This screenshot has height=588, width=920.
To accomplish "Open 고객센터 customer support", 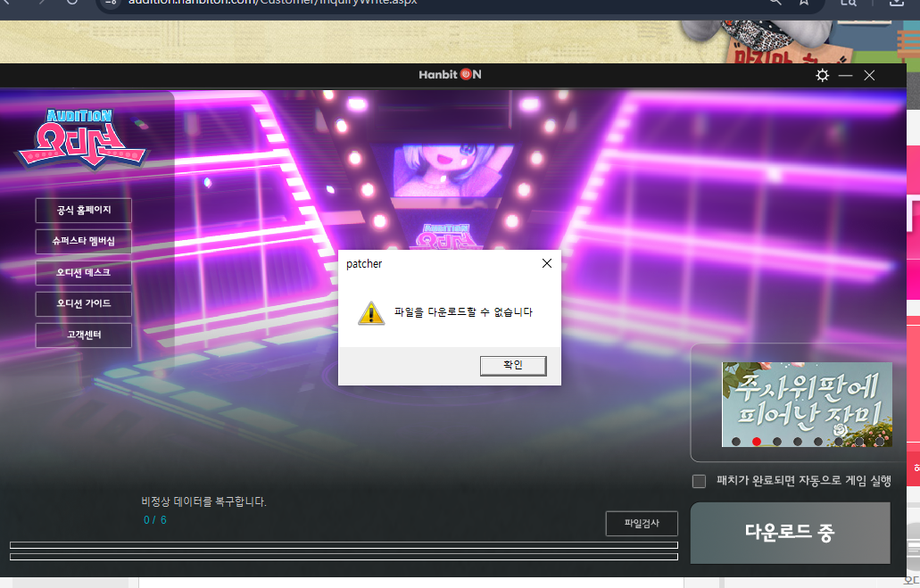I will point(84,335).
